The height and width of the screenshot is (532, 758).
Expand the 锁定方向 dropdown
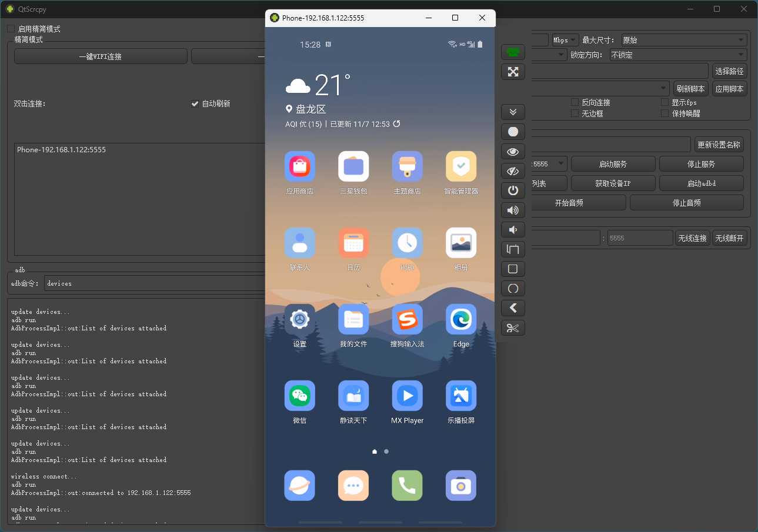tap(677, 55)
